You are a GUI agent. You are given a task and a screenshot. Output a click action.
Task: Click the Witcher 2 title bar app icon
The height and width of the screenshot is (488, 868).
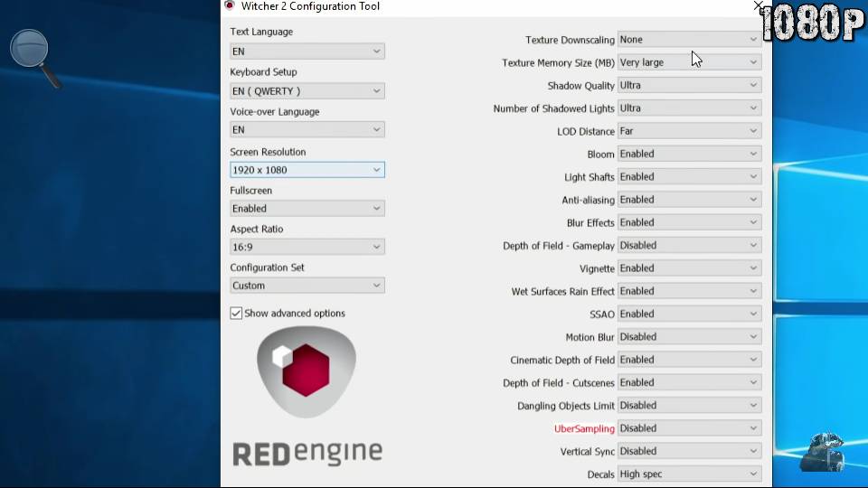pyautogui.click(x=229, y=5)
